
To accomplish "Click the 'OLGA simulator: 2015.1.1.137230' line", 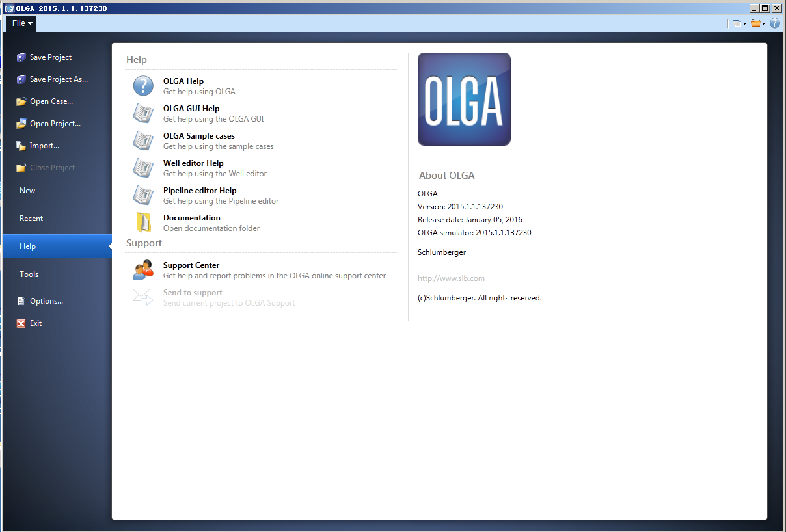I will (x=474, y=233).
